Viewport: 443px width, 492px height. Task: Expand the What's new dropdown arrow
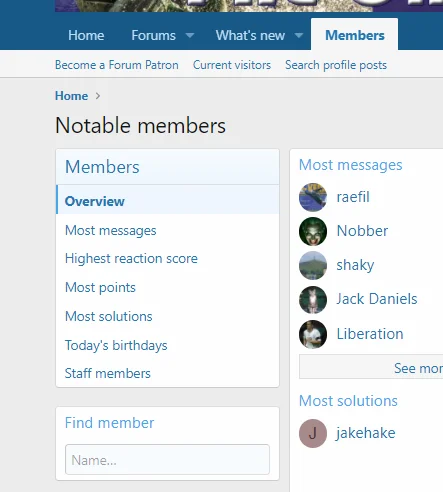(299, 35)
